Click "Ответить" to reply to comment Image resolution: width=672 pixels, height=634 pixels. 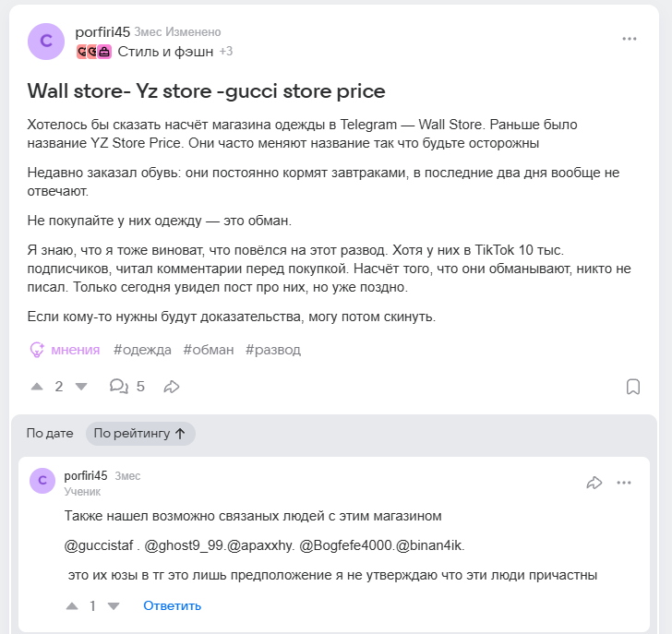[172, 606]
